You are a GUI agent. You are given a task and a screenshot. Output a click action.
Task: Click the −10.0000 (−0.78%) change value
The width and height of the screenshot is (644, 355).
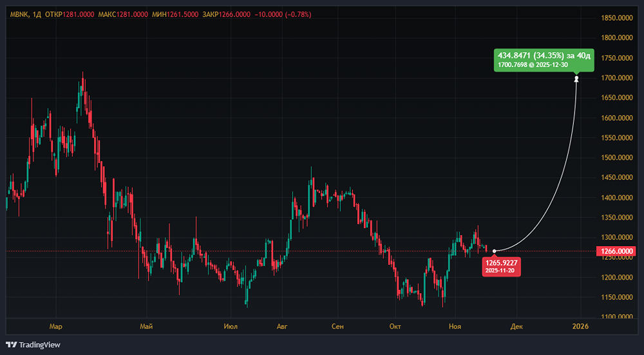point(283,14)
